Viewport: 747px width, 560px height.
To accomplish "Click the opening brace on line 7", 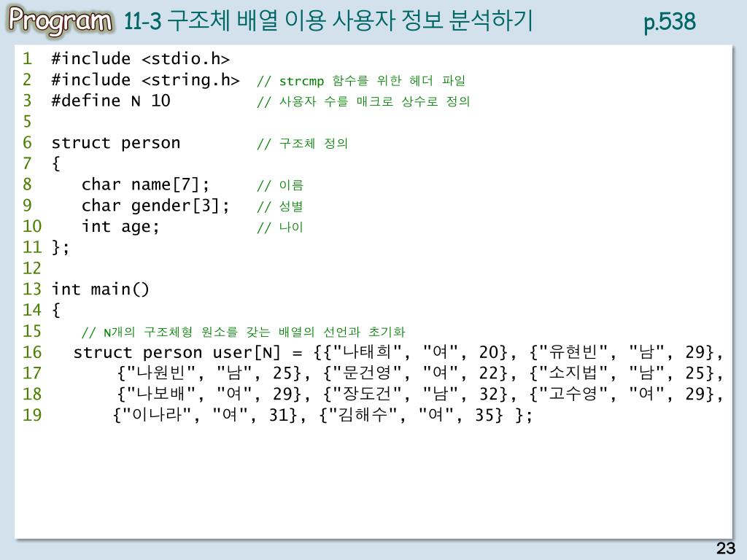I will click(55, 163).
